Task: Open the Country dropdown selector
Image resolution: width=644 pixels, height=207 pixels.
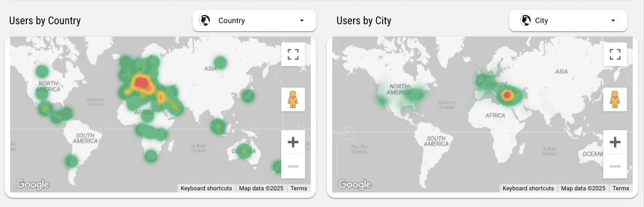Action: 254,20
